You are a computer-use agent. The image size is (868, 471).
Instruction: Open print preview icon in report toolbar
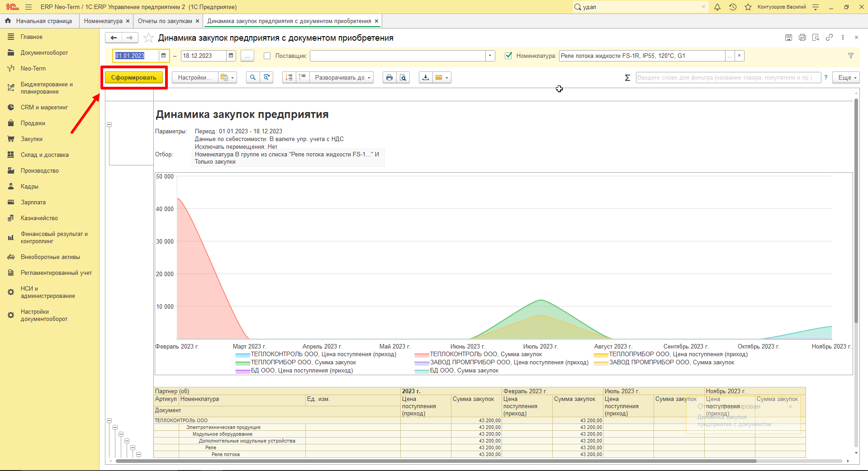click(x=403, y=78)
